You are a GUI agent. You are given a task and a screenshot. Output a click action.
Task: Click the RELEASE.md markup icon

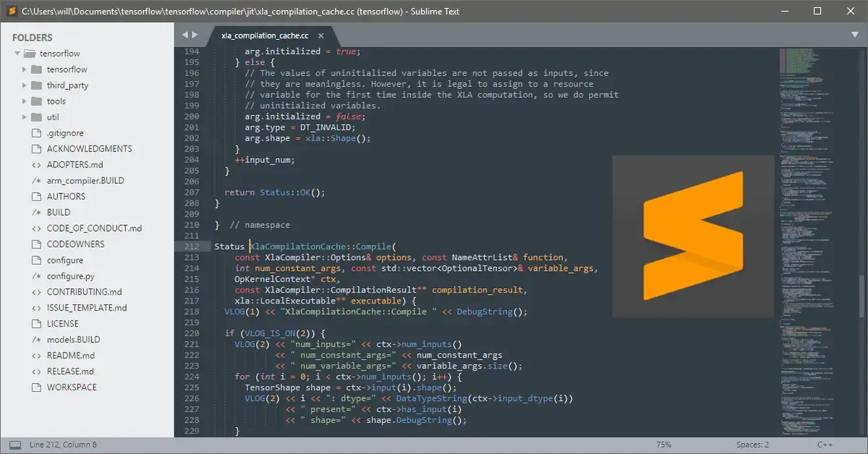click(x=37, y=372)
